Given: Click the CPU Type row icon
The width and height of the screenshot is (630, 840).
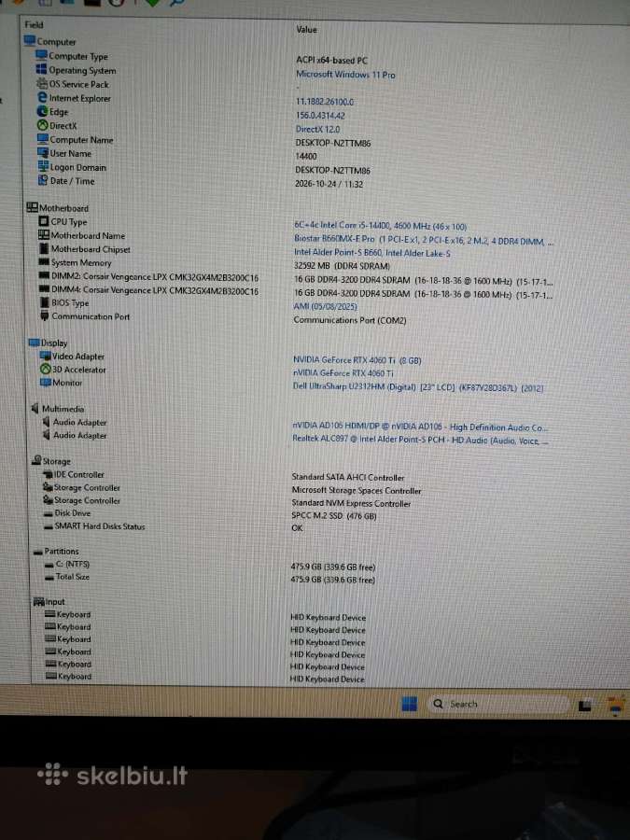Looking at the screenshot, I should click(44, 221).
